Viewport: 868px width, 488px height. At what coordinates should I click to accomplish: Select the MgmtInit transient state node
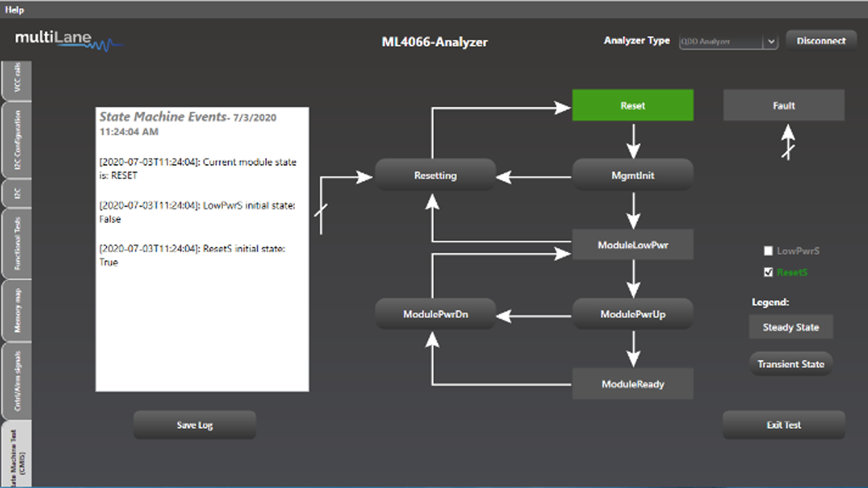pyautogui.click(x=633, y=176)
